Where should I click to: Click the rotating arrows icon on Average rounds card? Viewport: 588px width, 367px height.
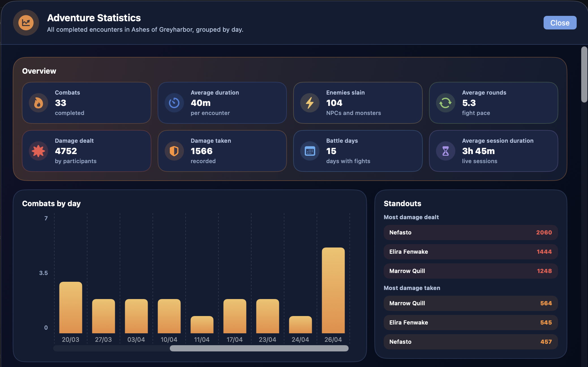tap(445, 103)
